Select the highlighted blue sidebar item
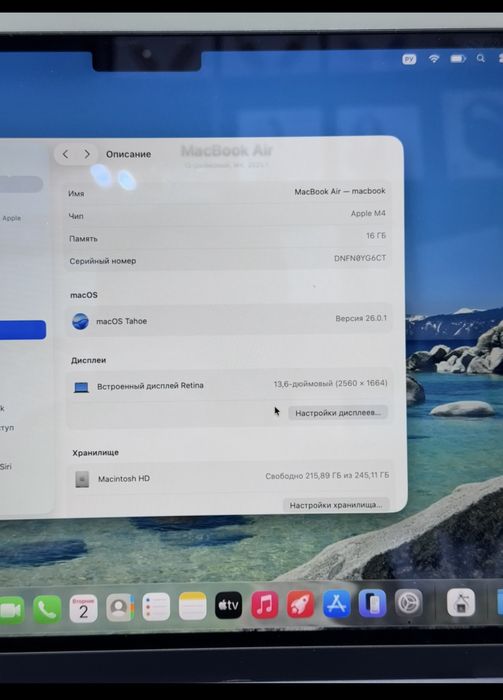This screenshot has height=700, width=503. (x=23, y=329)
